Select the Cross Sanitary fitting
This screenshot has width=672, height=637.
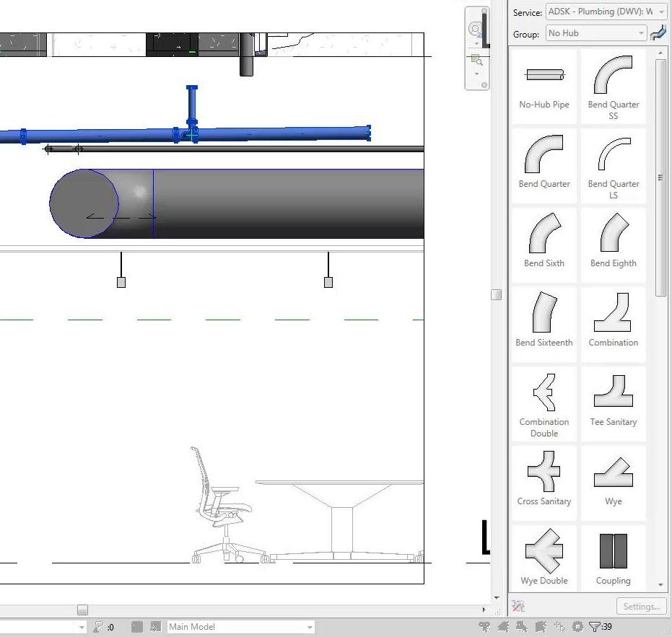pyautogui.click(x=544, y=482)
